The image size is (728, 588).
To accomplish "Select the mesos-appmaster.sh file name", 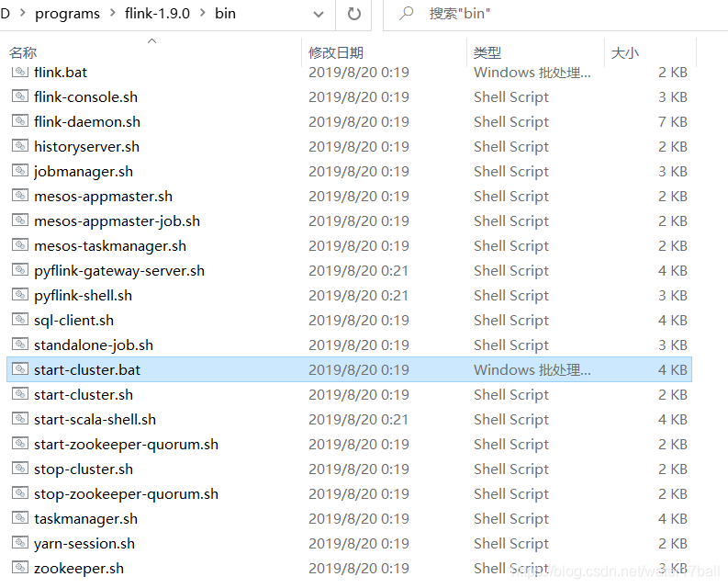I will click(x=103, y=196).
